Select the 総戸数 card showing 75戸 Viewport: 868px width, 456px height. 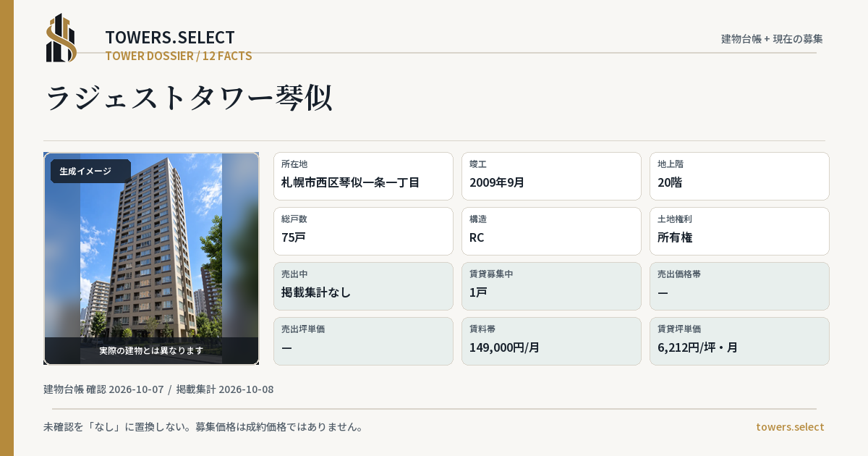pyautogui.click(x=363, y=231)
